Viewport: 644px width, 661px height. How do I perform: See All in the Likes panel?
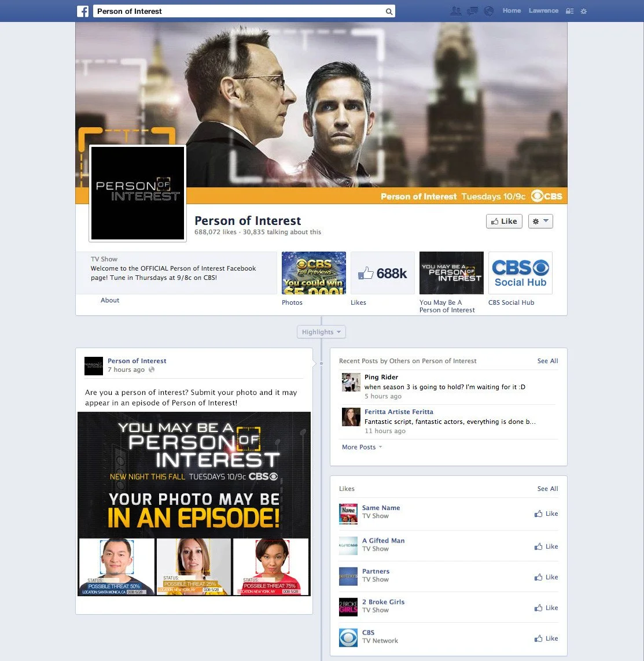click(x=547, y=489)
